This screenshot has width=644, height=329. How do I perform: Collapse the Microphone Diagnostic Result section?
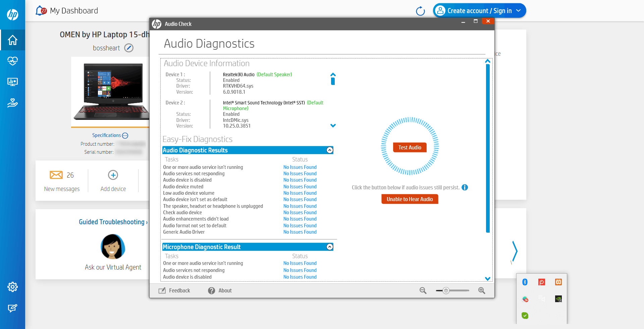coord(330,247)
